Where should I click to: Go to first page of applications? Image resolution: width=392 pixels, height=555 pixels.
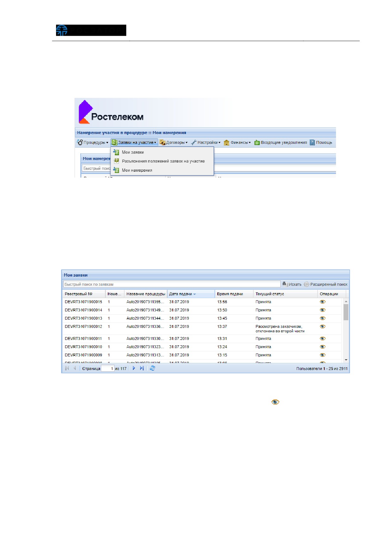[67, 368]
